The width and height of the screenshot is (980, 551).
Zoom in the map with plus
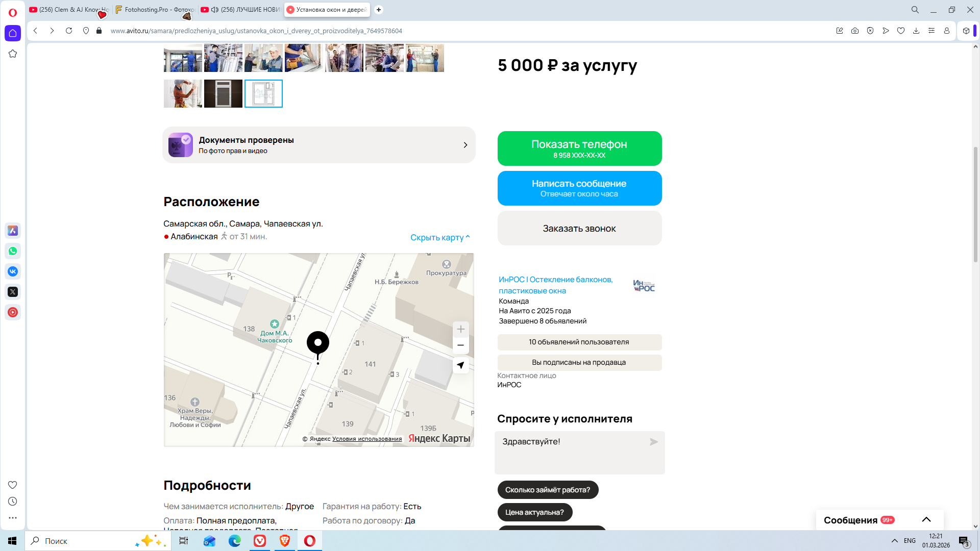pyautogui.click(x=460, y=329)
